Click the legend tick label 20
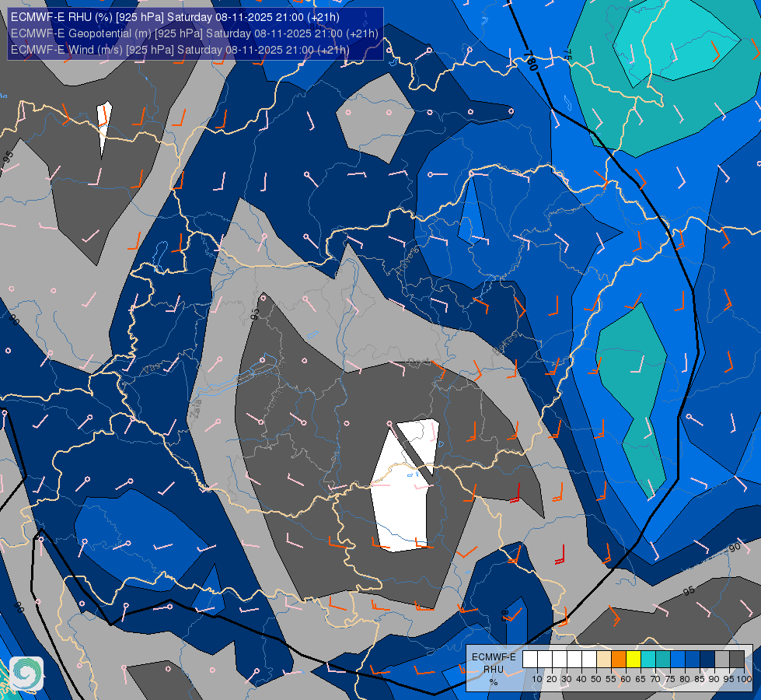Screen dimensions: 761x700 click(552, 679)
